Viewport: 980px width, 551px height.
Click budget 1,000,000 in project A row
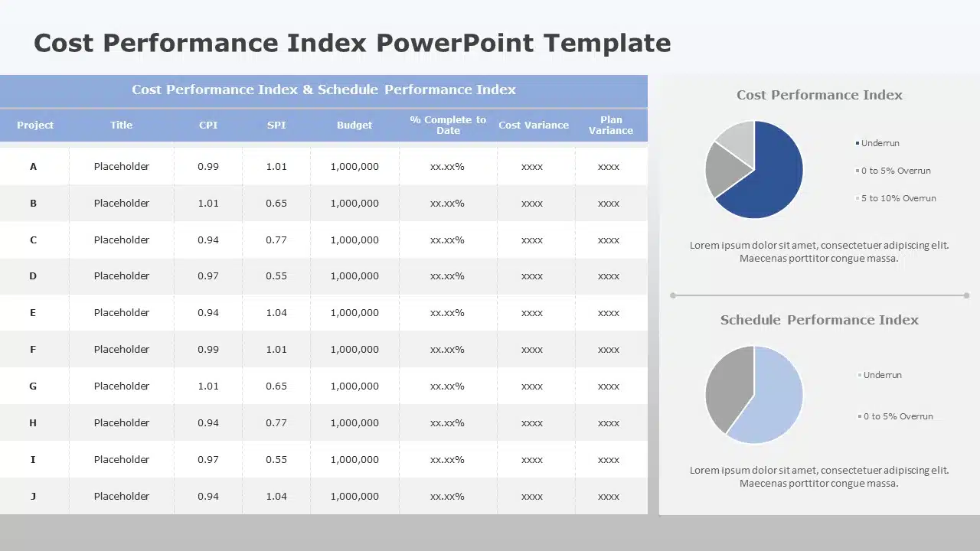pos(354,166)
